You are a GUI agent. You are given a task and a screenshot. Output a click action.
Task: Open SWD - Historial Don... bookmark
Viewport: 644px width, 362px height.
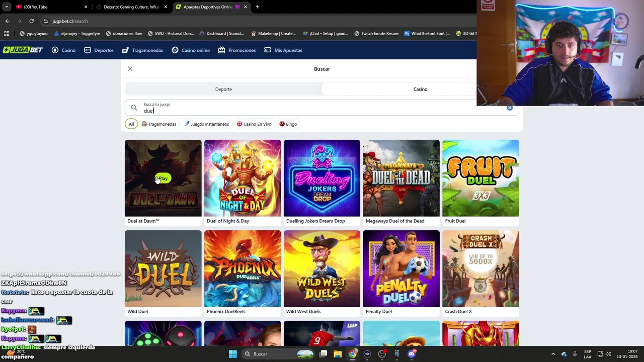click(171, 34)
